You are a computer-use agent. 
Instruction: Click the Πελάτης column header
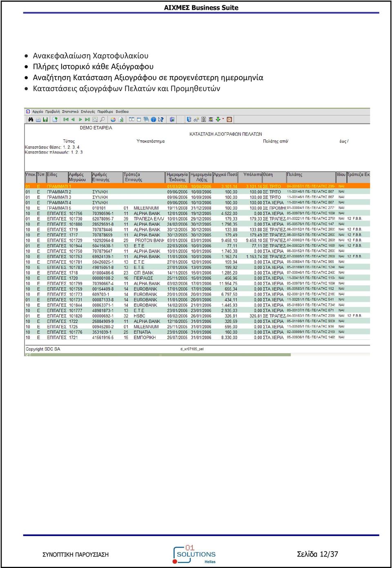[311, 177]
